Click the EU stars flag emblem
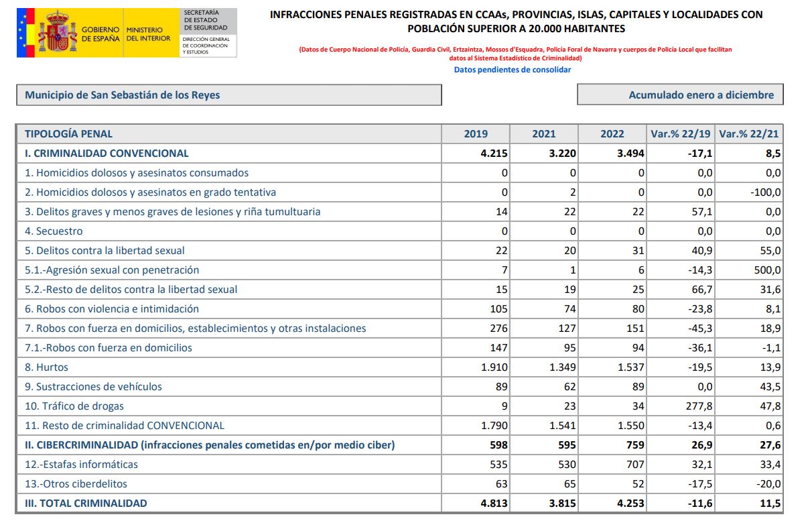 click(26, 33)
